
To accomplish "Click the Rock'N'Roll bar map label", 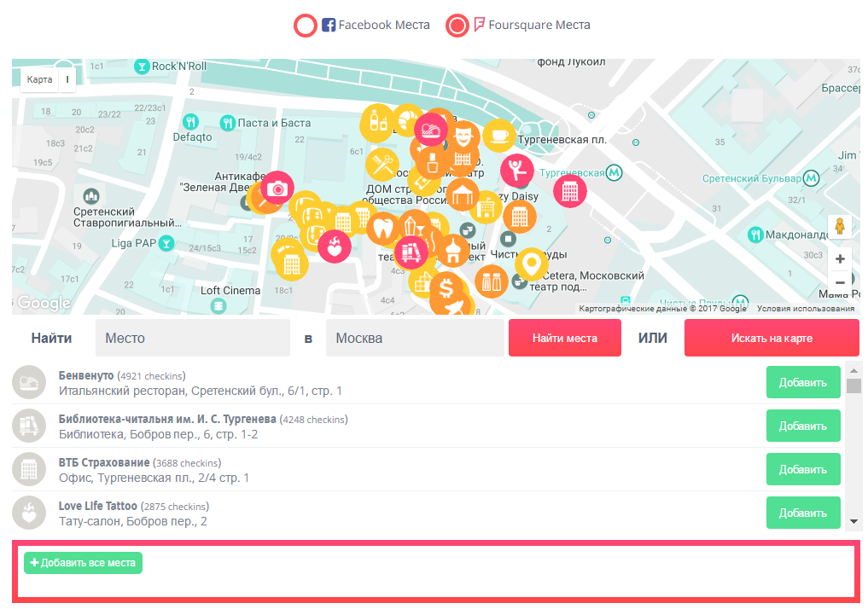I will pos(178,67).
